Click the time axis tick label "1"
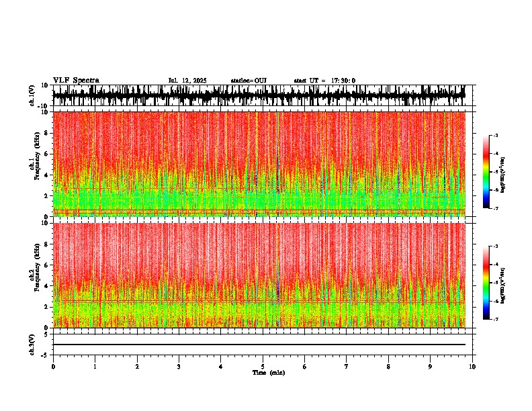This screenshot has height=411, width=532. click(x=95, y=367)
